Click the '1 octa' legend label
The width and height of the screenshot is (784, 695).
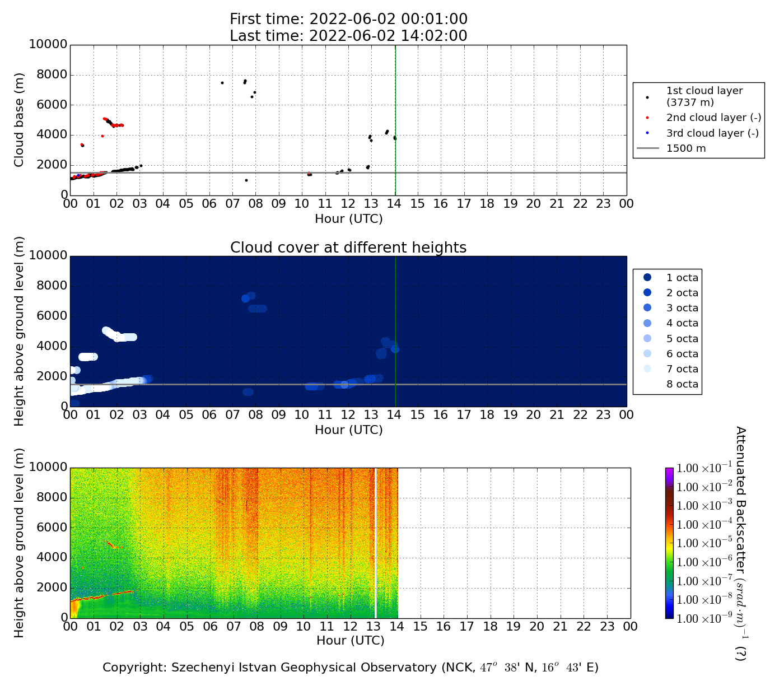tap(682, 277)
